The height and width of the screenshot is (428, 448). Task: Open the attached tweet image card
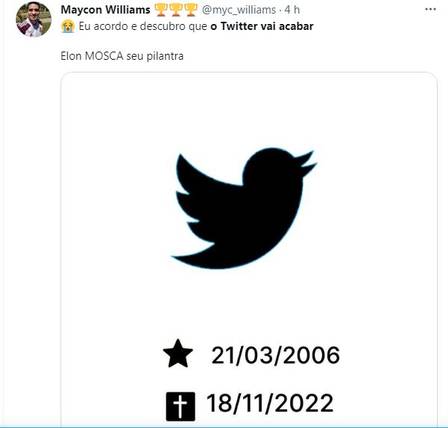[249, 248]
